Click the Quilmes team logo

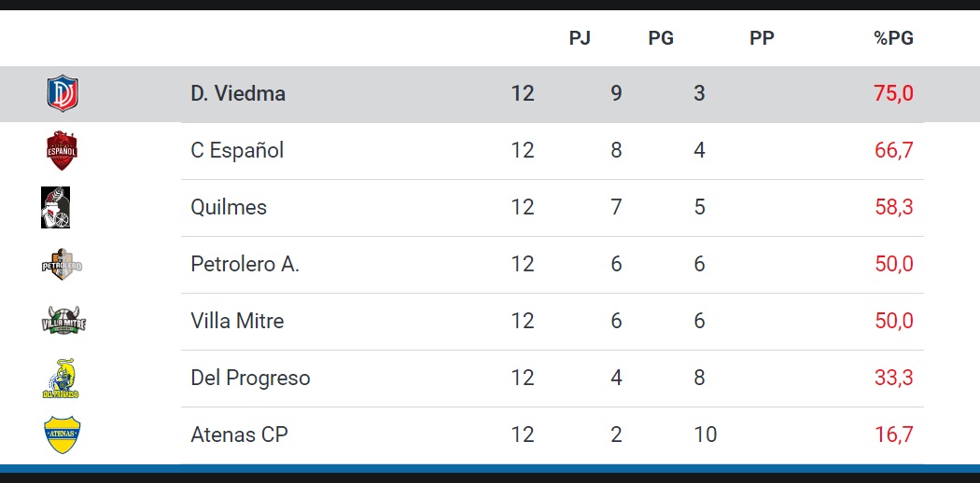[56, 207]
